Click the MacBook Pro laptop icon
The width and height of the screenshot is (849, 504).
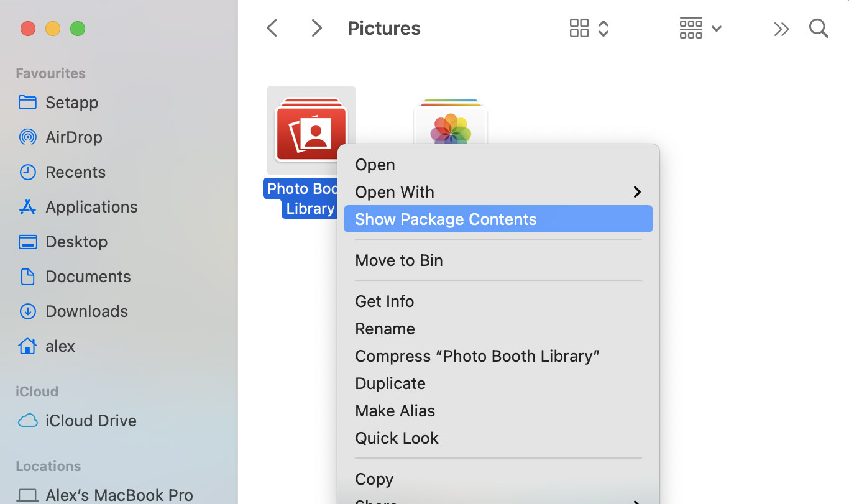[27, 495]
